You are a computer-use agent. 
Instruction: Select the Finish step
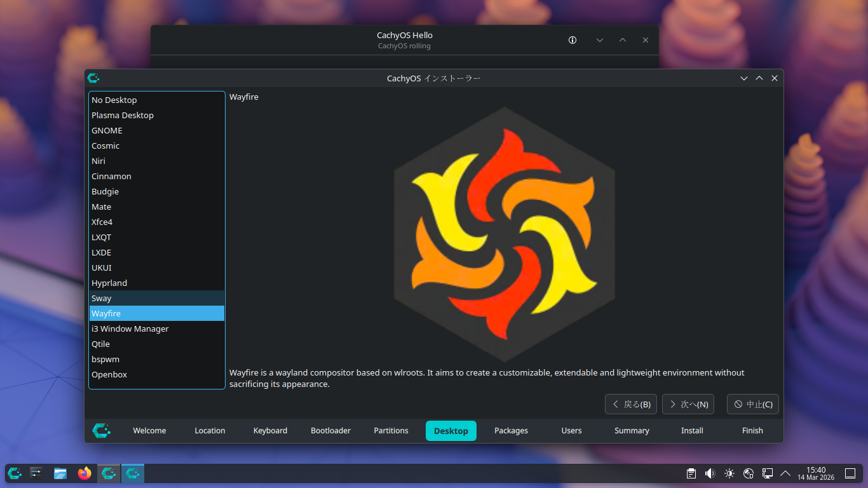[x=752, y=431]
